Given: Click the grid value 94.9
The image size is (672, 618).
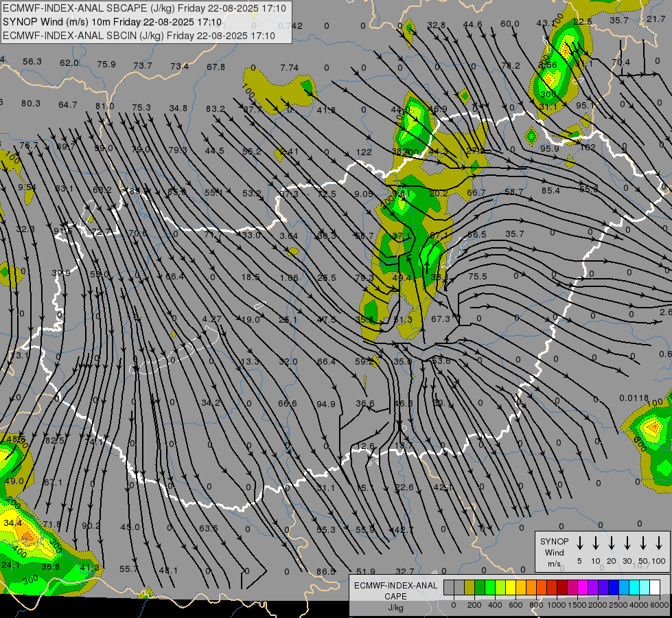Looking at the screenshot, I should click(326, 404).
